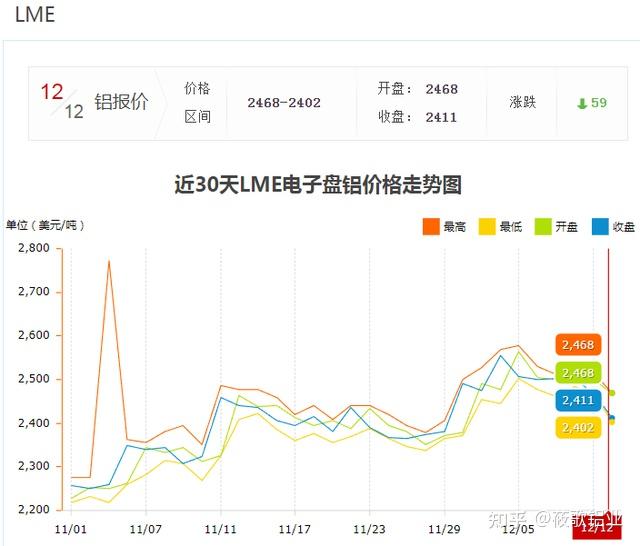
Task: Click the 收盘 legend label
Action: (x=623, y=227)
